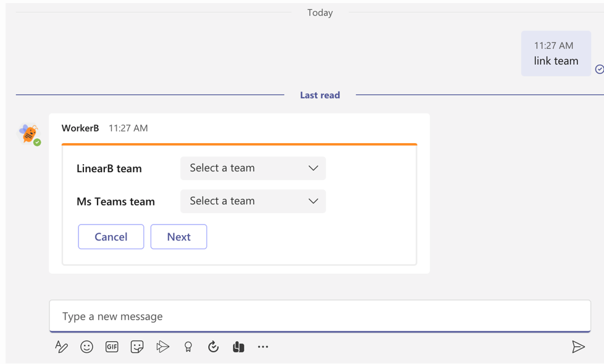Open the sticker picker
The height and width of the screenshot is (364, 604).
(137, 347)
